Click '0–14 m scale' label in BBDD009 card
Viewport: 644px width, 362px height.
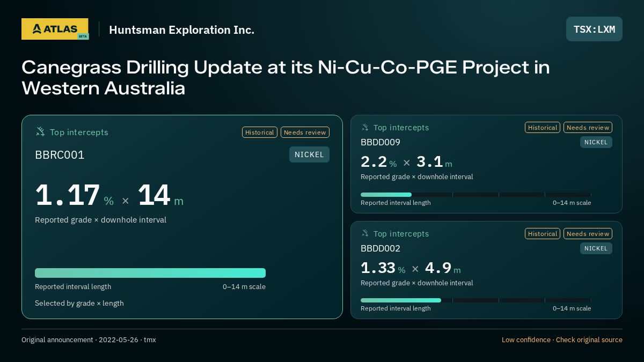point(572,203)
